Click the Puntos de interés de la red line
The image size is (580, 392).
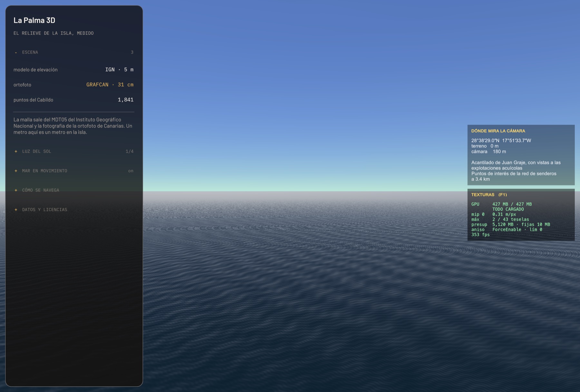coord(514,174)
